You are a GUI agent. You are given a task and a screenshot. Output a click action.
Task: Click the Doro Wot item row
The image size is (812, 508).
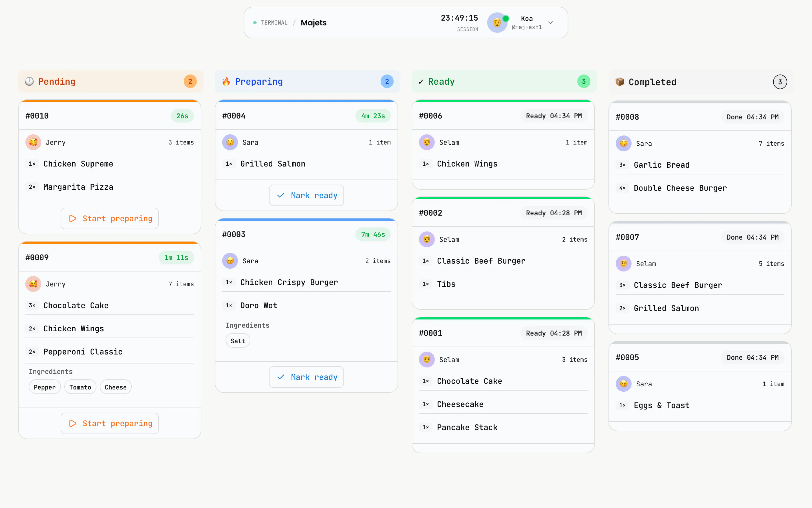306,305
